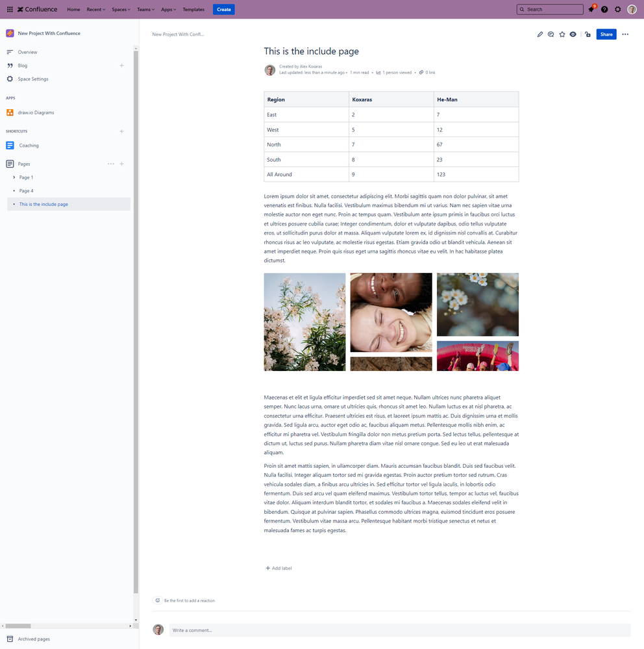Select the Edit pencil icon
644x649 pixels.
(540, 34)
